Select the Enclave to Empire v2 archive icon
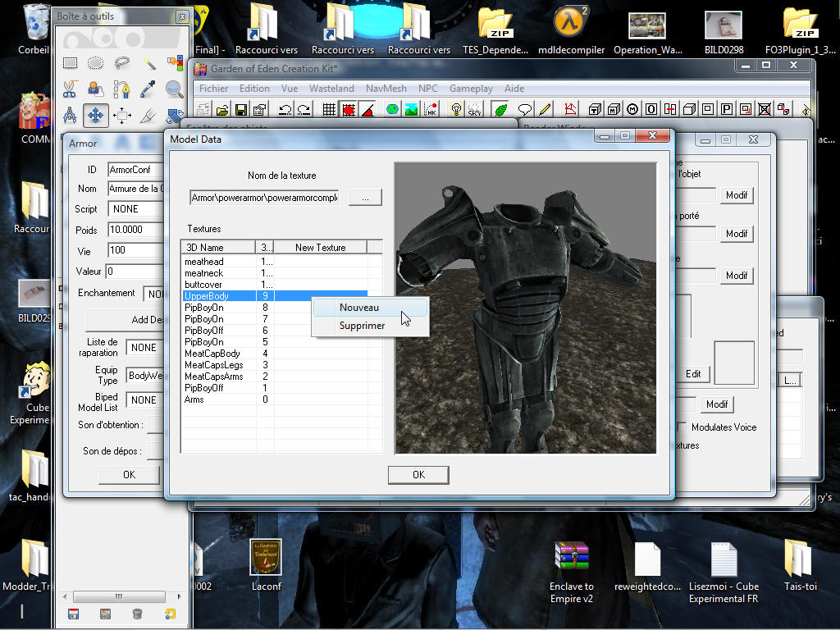Viewport: 840px width, 630px height. [572, 572]
